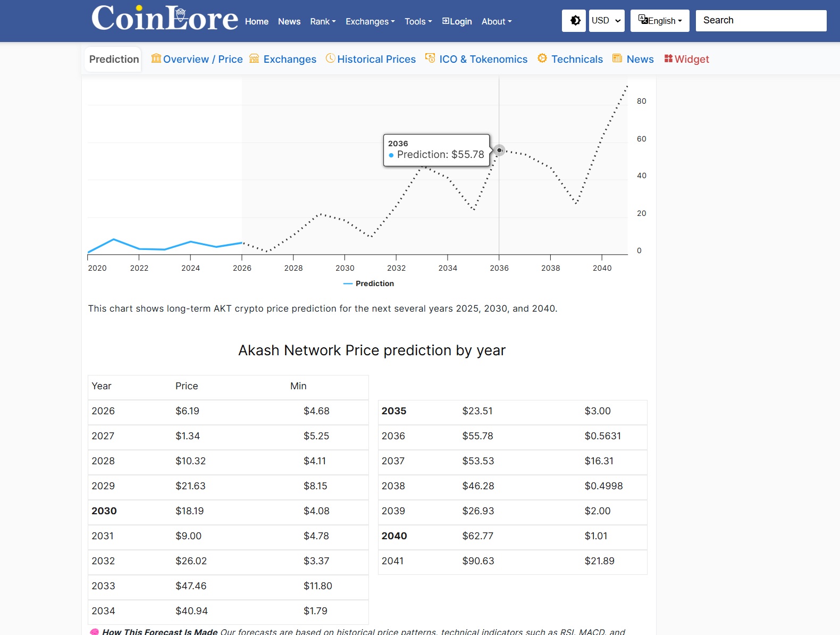Expand the About menu
840x635 pixels.
coord(497,21)
